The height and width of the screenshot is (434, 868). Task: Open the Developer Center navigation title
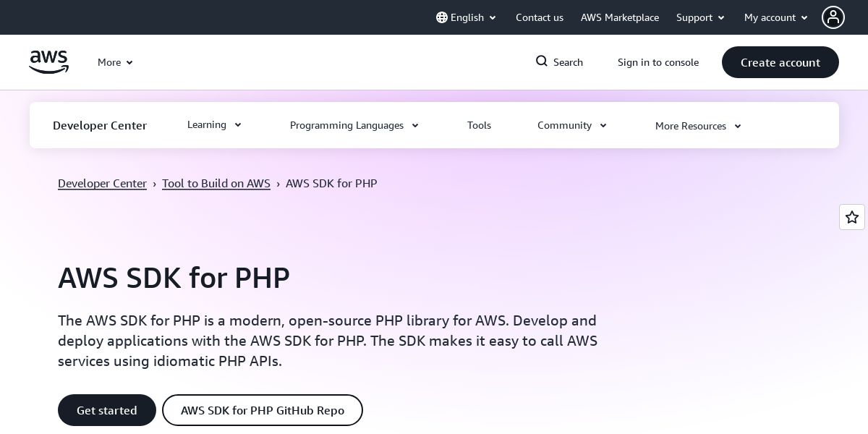coord(100,125)
